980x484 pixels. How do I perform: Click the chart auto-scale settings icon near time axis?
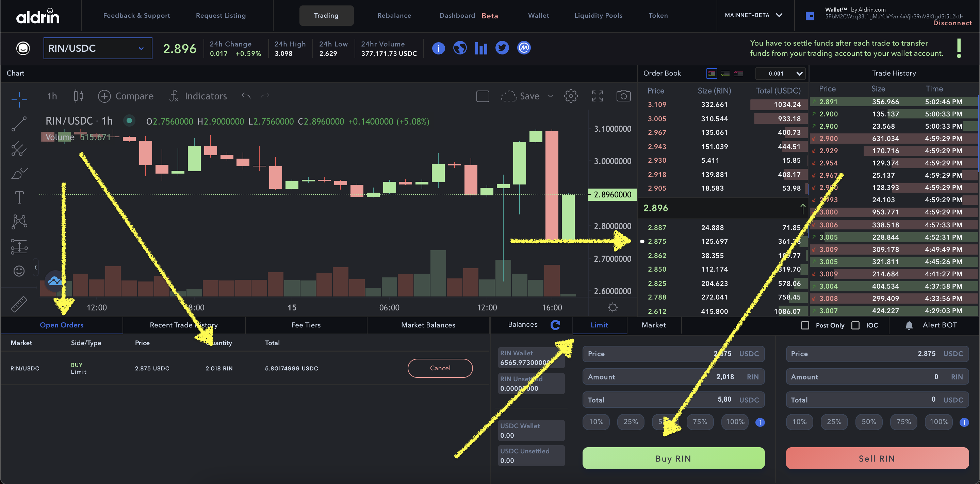[612, 307]
